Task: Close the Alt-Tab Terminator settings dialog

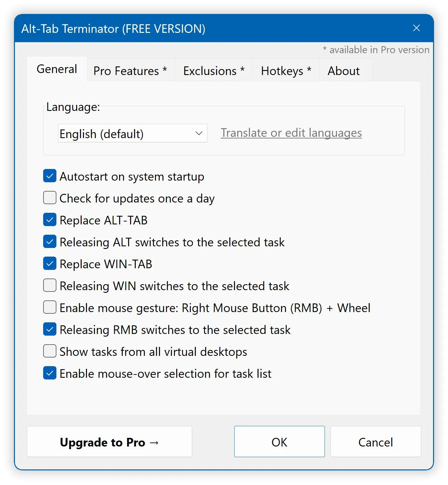Action: [x=416, y=28]
